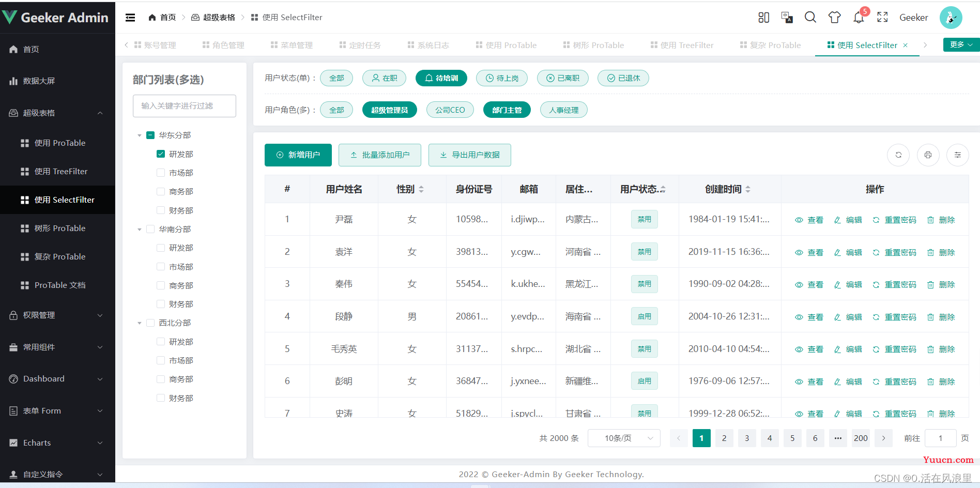Expand the 权限管理 sidebar menu
This screenshot has height=488, width=980.
(x=57, y=315)
